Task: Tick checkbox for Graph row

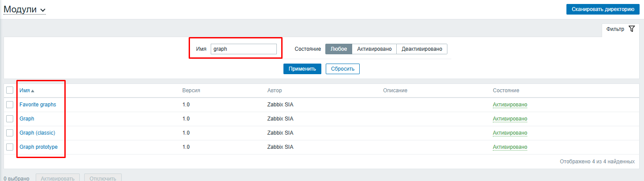Action: pyautogui.click(x=10, y=119)
